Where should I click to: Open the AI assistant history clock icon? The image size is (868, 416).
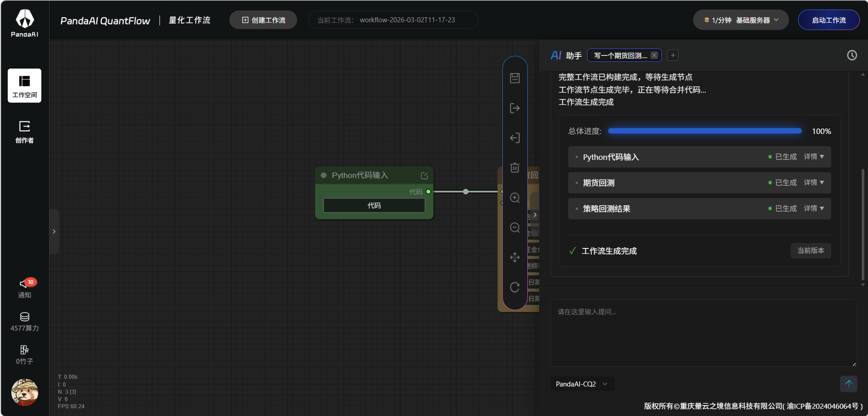click(x=852, y=55)
